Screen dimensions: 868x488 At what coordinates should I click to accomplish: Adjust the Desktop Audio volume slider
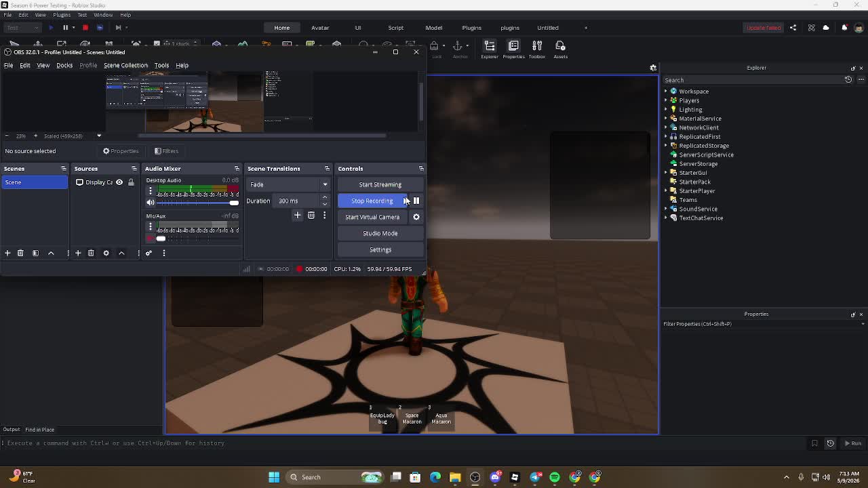coord(198,203)
